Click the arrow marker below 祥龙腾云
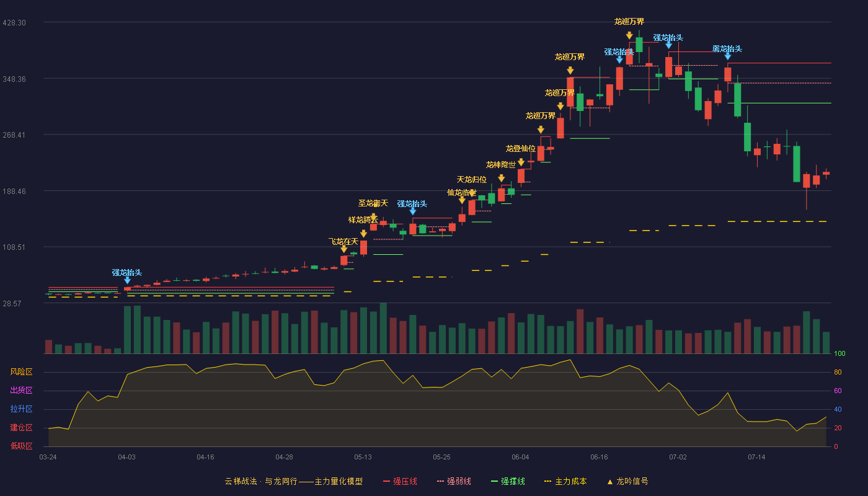Viewport: 868px width, 496px height. click(x=363, y=234)
